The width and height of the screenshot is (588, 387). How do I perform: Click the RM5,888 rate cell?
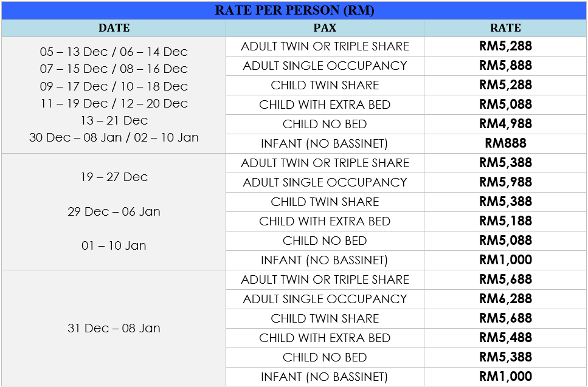click(x=505, y=66)
